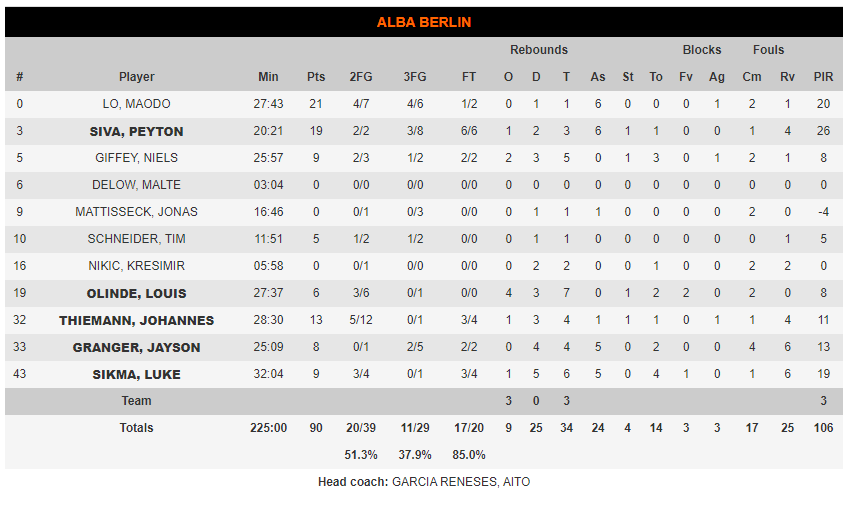Select the LO, MAODO player name
Viewport: 858px width, 510px height.
[136, 104]
